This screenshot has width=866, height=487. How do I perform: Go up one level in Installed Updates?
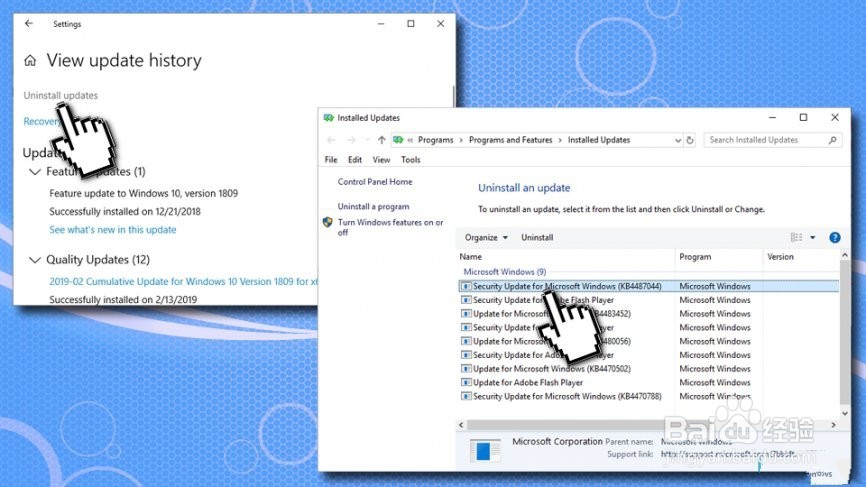[381, 140]
